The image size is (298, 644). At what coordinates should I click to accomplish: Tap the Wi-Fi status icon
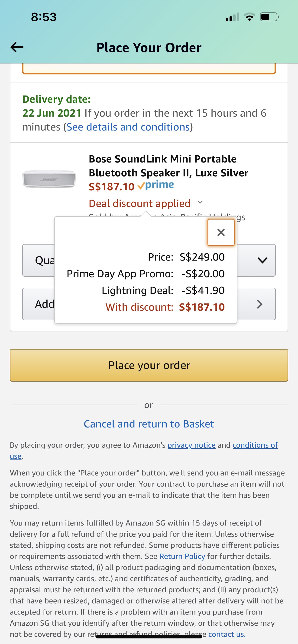click(249, 17)
